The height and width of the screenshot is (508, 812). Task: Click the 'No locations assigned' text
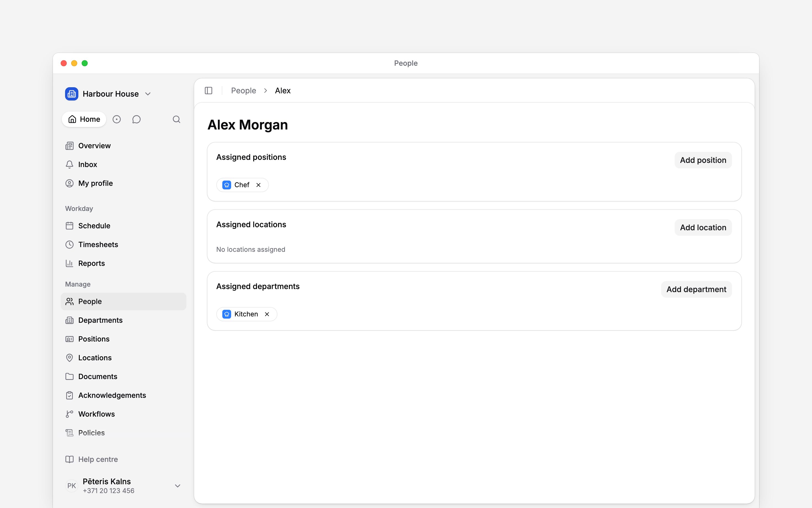tap(251, 250)
